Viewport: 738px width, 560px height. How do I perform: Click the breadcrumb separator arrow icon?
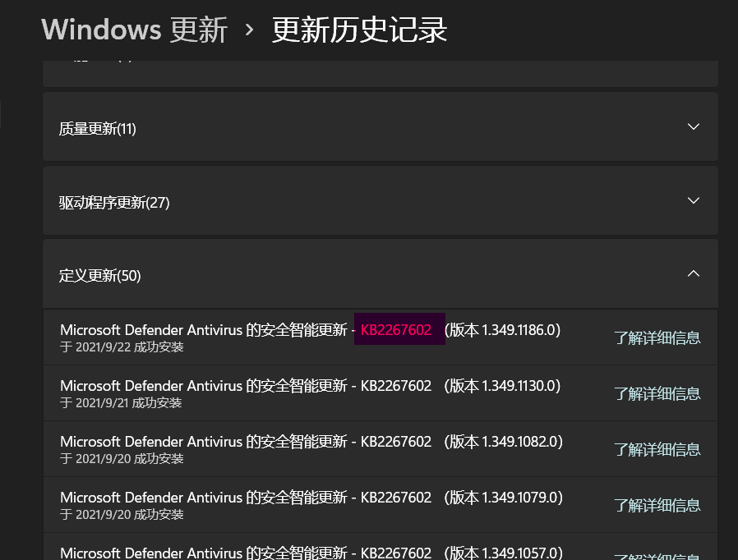click(250, 30)
